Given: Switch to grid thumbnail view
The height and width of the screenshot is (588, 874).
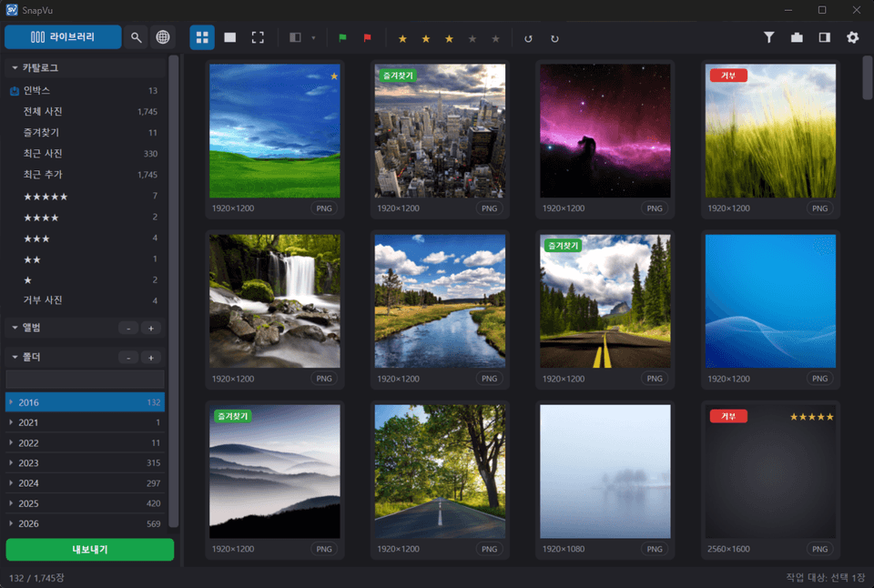Looking at the screenshot, I should tap(202, 37).
